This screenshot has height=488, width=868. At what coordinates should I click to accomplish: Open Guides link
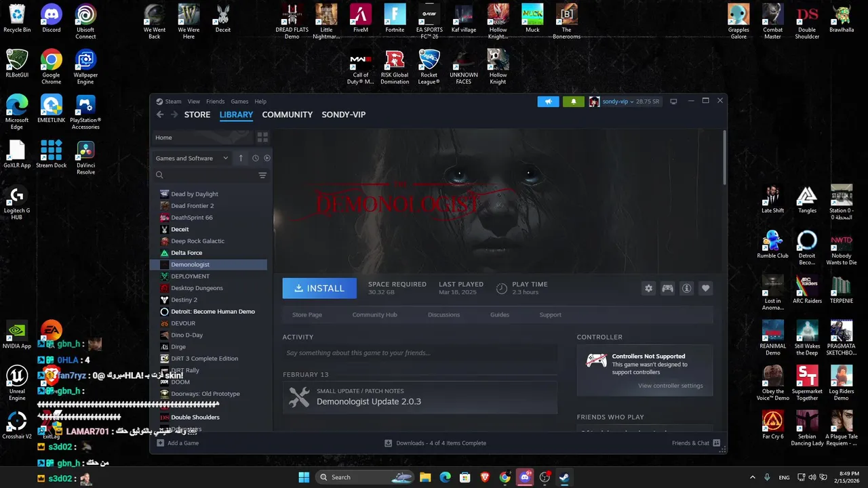point(500,314)
